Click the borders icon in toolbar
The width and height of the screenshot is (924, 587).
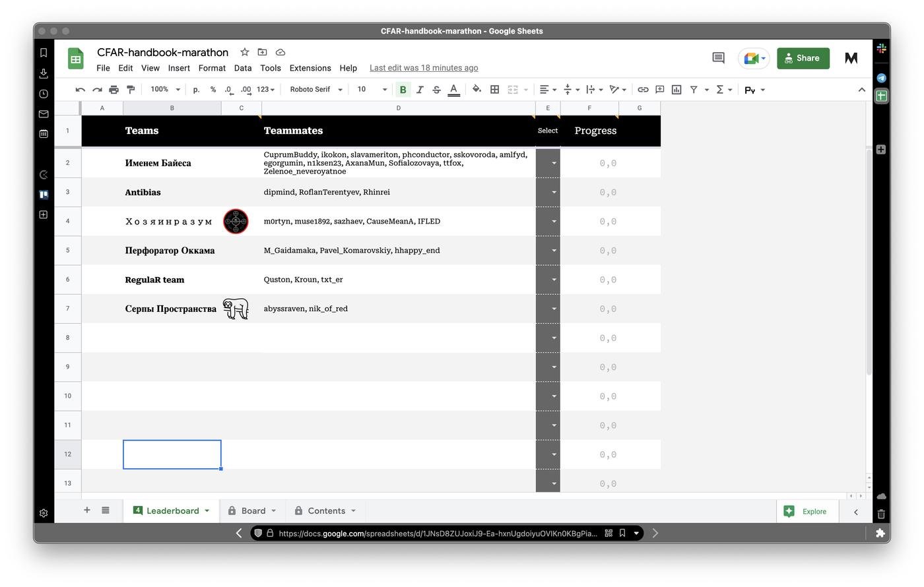[494, 90]
